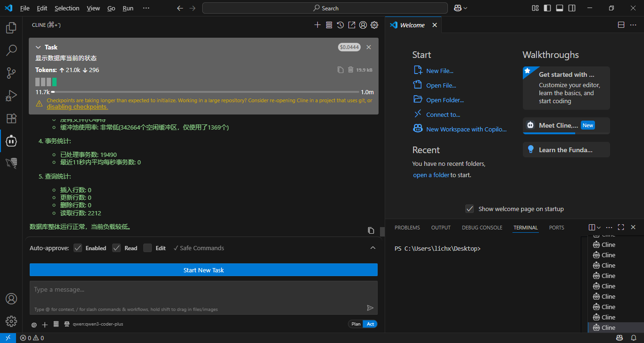Image resolution: width=644 pixels, height=343 pixels.
Task: Open the Selection menu
Action: click(x=67, y=8)
